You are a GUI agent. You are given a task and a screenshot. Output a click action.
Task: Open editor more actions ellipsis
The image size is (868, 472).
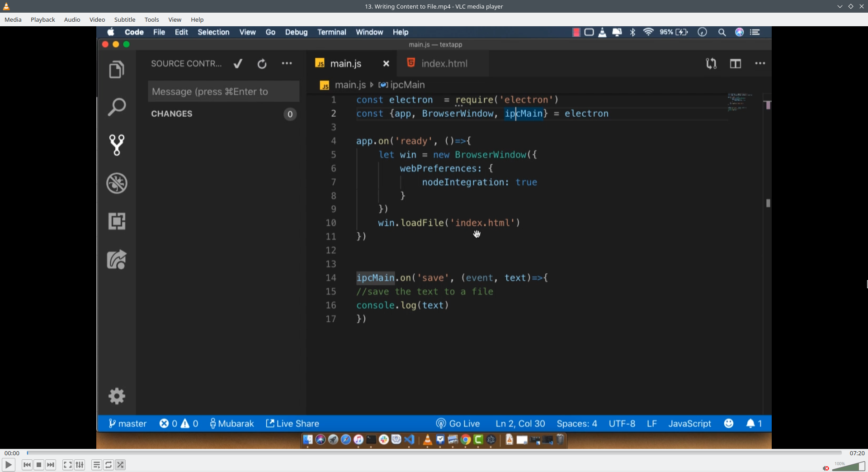(x=760, y=64)
